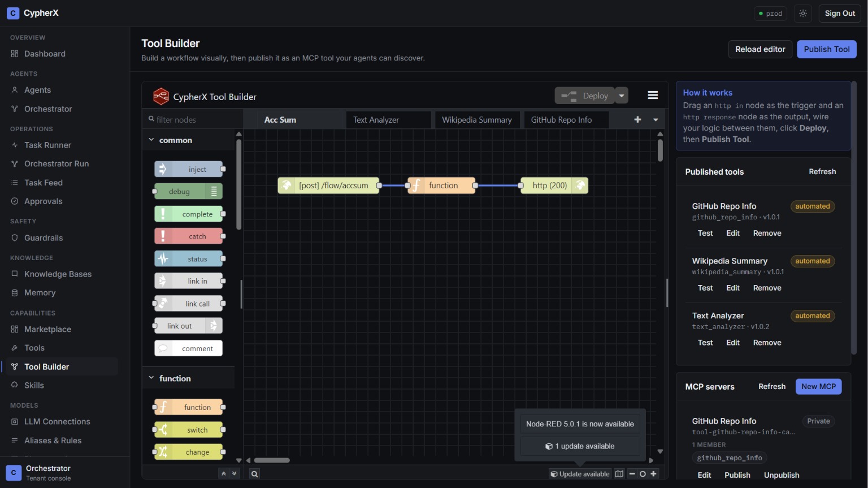Click the Sign Out button
Viewport: 868px width, 488px height.
(x=840, y=14)
